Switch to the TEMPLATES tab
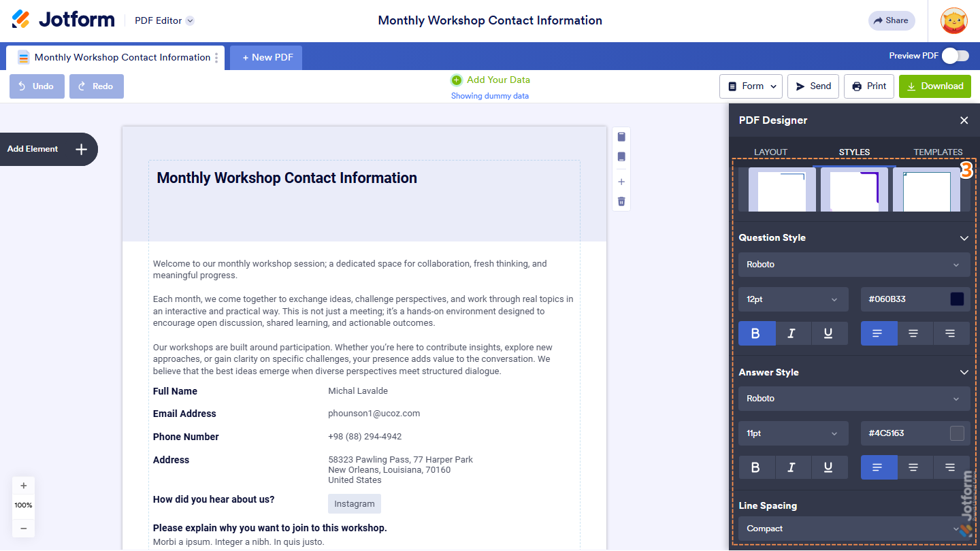The height and width of the screenshot is (551, 980). 938,152
